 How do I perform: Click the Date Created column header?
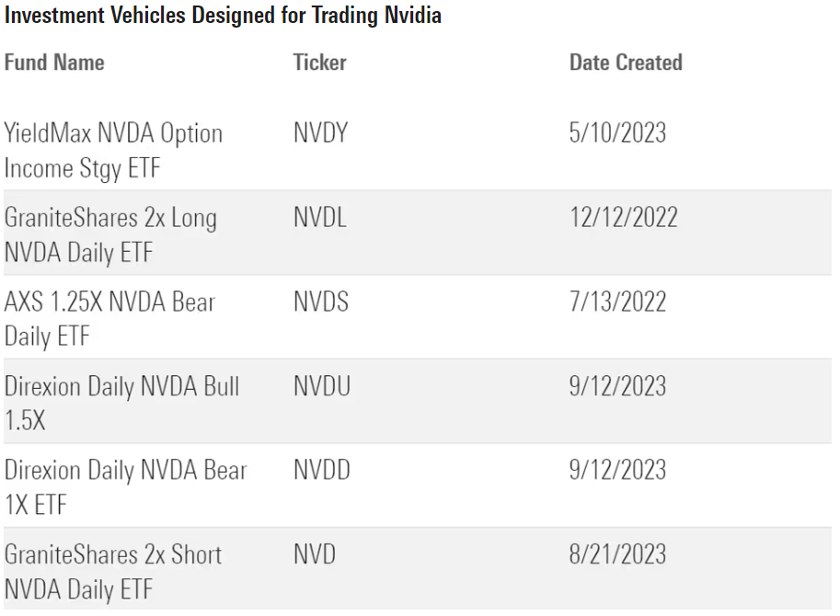point(626,63)
